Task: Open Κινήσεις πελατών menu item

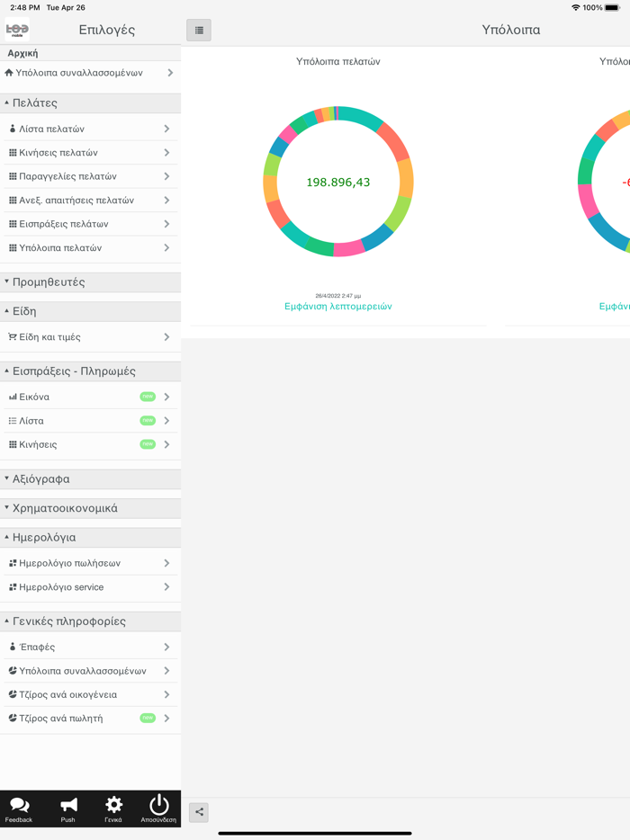Action: [90, 153]
